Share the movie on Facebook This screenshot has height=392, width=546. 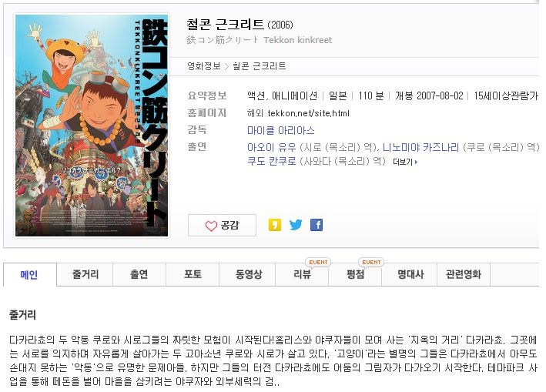point(317,225)
